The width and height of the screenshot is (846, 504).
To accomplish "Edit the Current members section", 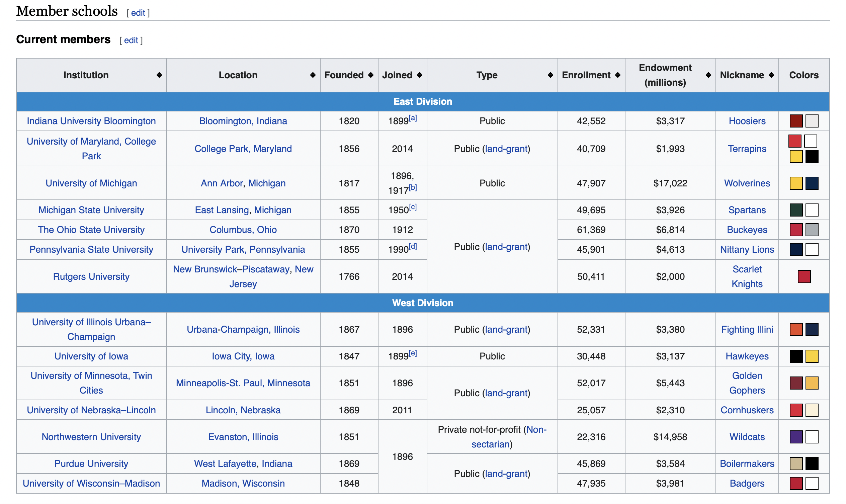I will click(131, 40).
